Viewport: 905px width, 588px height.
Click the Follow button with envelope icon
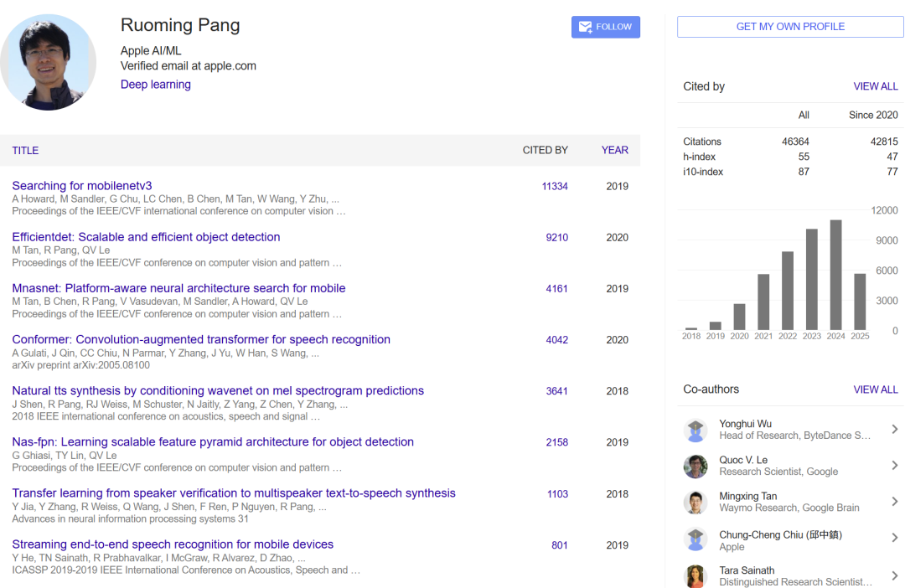[605, 27]
